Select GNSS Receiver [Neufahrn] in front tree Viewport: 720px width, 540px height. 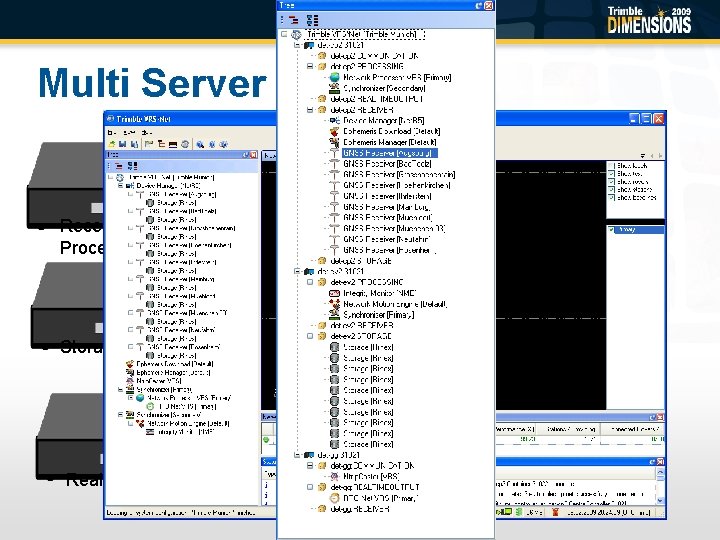(x=387, y=239)
